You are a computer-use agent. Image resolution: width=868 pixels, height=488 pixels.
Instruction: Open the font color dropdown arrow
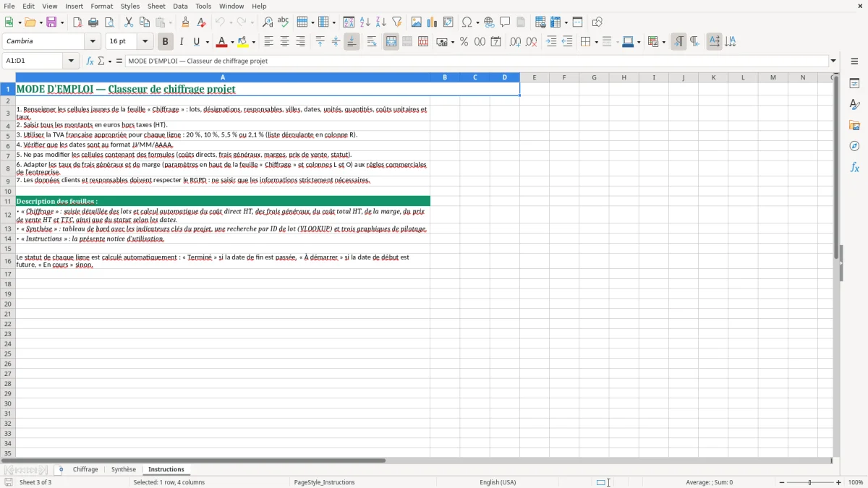(231, 42)
